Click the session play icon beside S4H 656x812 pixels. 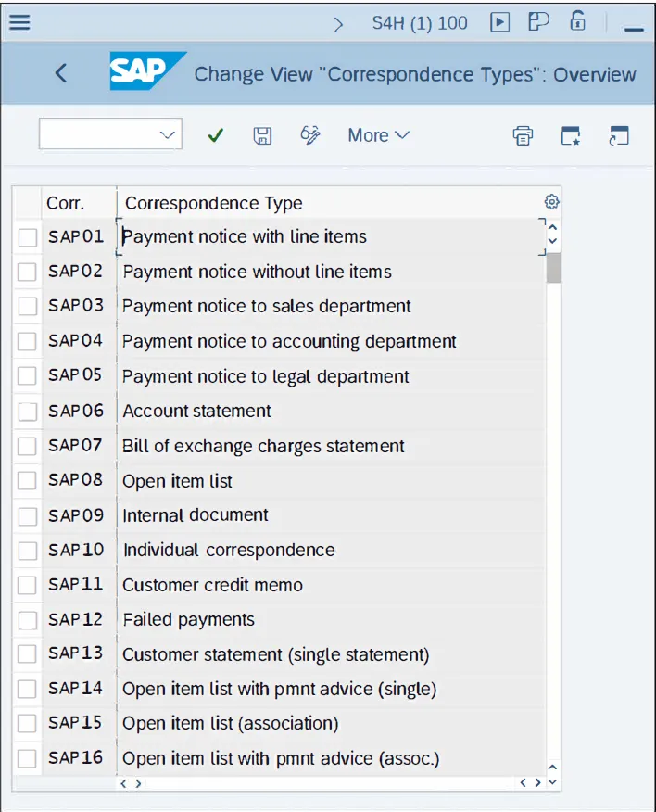(x=499, y=22)
